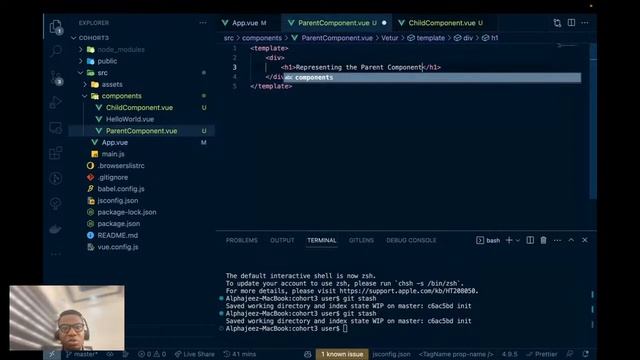Open package.json in the file tree
640x360 pixels.
point(118,224)
